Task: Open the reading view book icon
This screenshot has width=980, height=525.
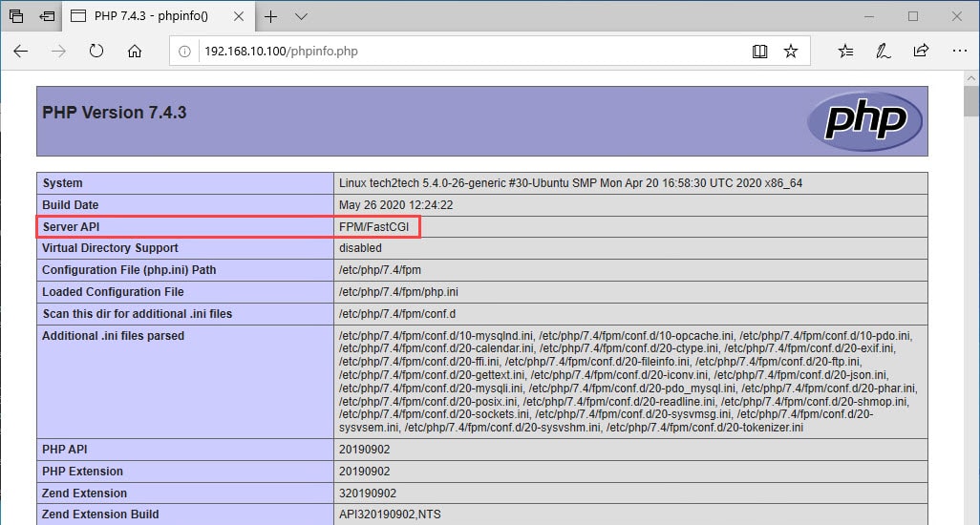Action: click(x=759, y=52)
